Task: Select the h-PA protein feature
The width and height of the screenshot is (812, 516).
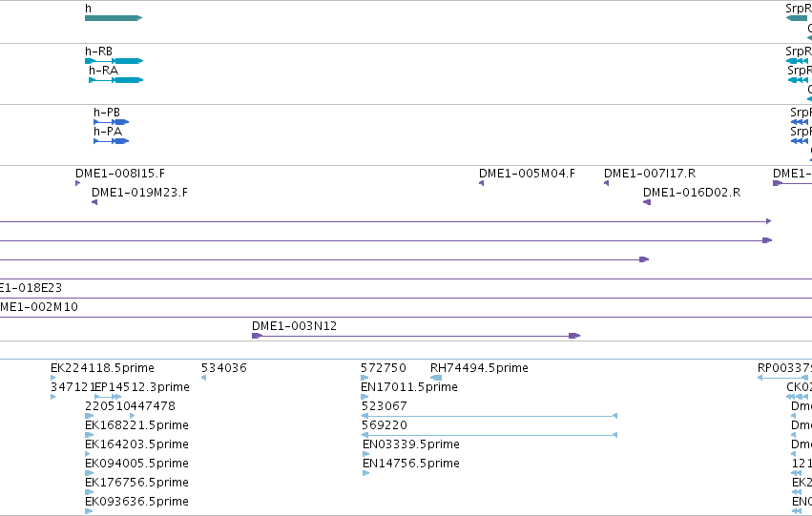Action: pyautogui.click(x=112, y=141)
